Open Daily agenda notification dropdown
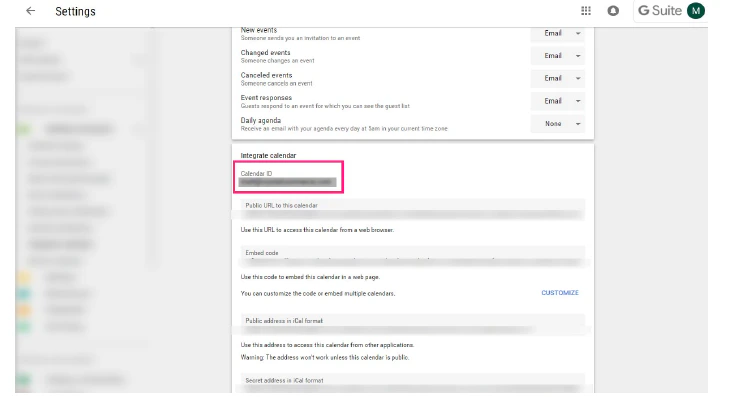 click(x=558, y=124)
